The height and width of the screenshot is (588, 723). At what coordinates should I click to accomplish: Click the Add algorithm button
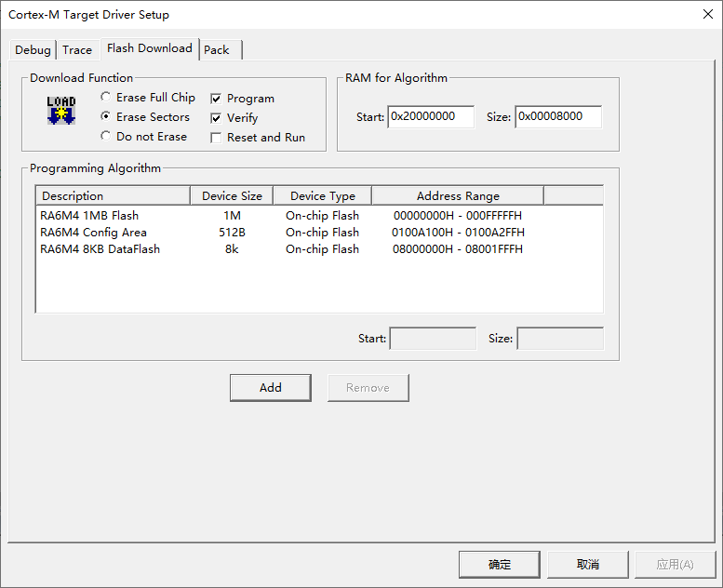(x=271, y=388)
